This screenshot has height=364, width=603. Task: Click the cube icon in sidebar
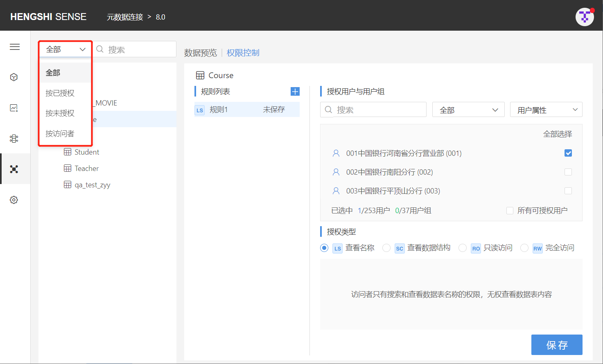coord(14,77)
